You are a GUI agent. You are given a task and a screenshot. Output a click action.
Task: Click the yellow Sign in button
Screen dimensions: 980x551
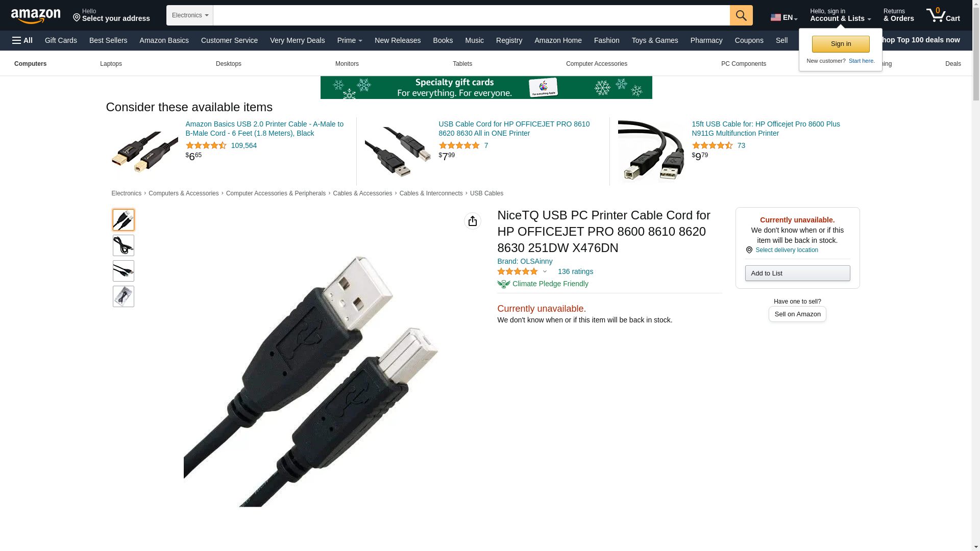[841, 44]
